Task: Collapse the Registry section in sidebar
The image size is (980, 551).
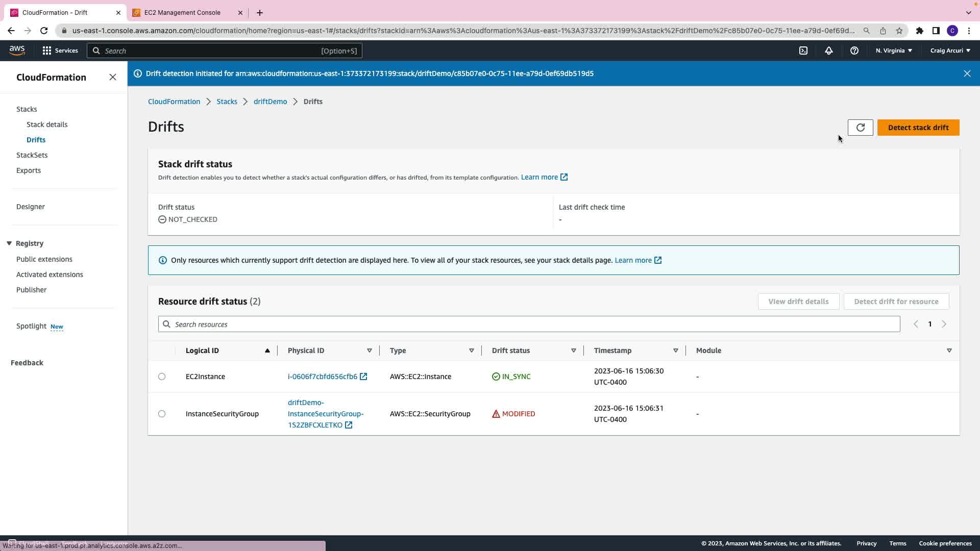Action: (x=9, y=243)
